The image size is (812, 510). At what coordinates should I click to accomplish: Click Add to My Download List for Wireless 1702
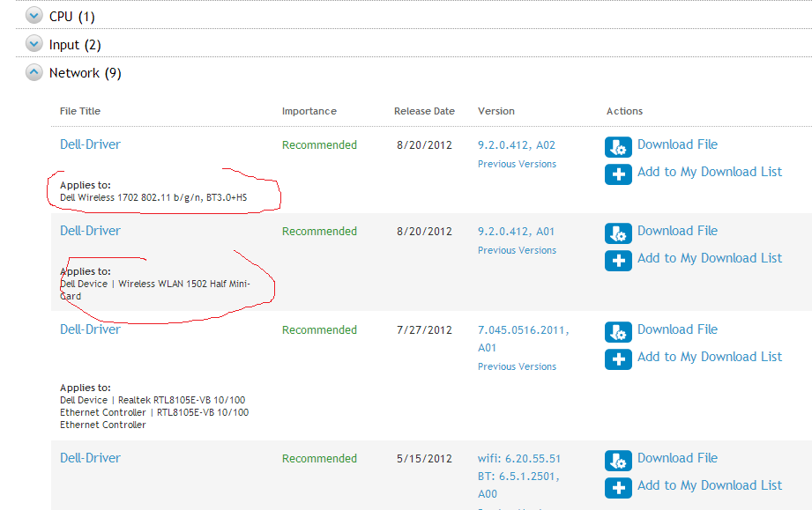coord(710,173)
